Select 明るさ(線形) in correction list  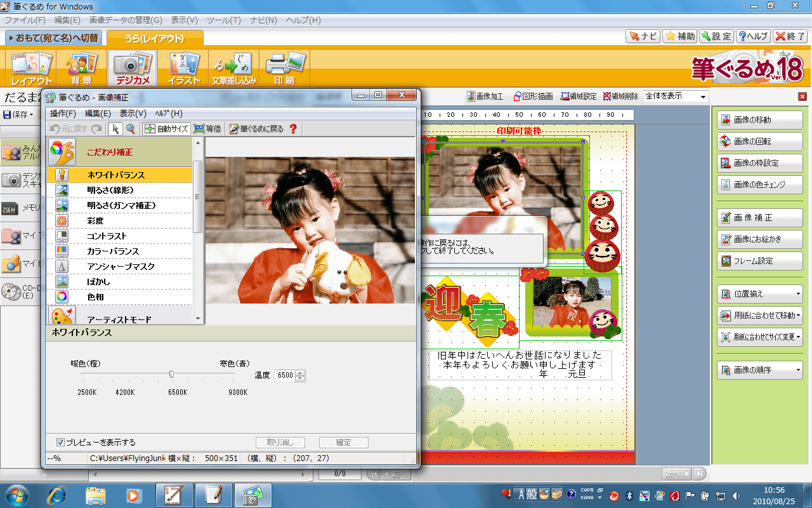tap(119, 190)
